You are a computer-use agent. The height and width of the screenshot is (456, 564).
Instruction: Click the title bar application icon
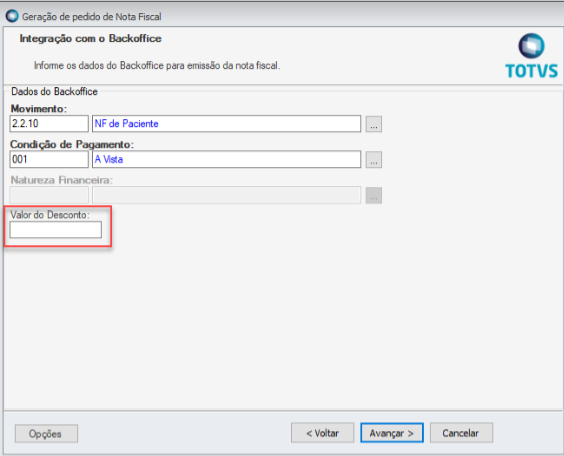pyautogui.click(x=12, y=16)
